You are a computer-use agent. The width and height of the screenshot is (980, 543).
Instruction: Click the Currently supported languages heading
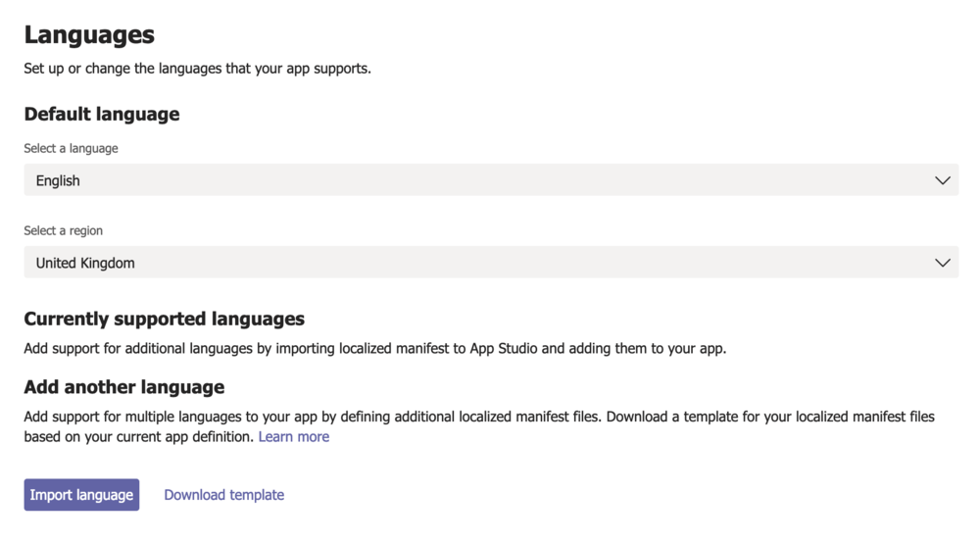164,320
